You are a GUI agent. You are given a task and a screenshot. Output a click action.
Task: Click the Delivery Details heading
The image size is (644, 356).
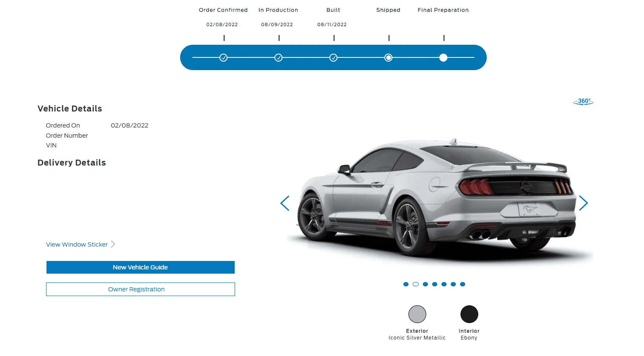pos(71,163)
